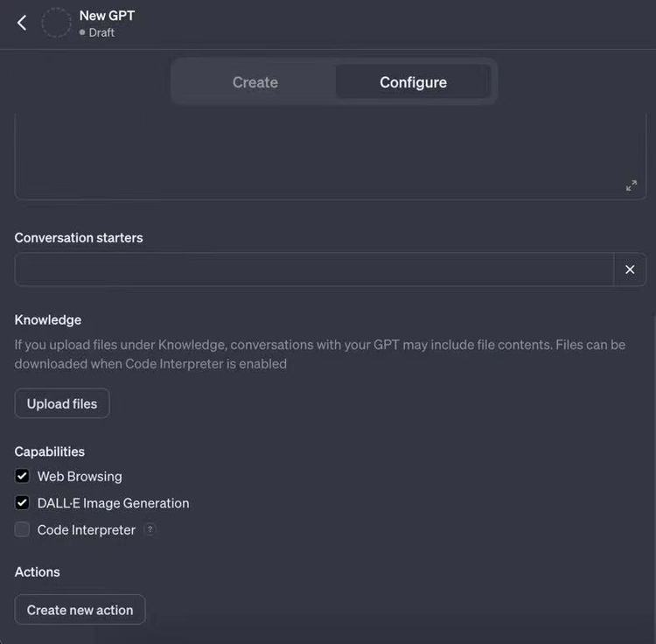Click the Draft status dot indicator

[x=82, y=32]
